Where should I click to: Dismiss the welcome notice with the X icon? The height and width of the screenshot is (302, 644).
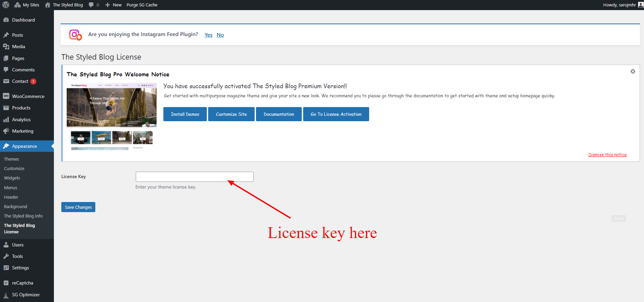633,71
